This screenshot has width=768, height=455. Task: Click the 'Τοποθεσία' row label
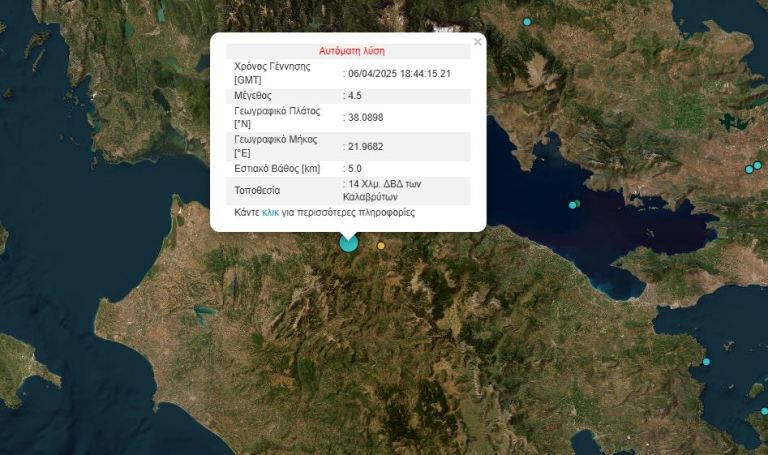[257, 190]
